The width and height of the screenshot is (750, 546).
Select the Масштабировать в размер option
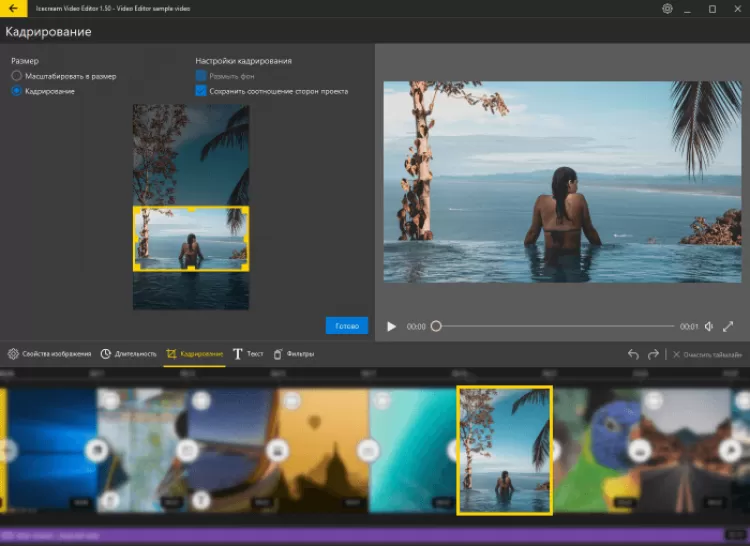16,76
